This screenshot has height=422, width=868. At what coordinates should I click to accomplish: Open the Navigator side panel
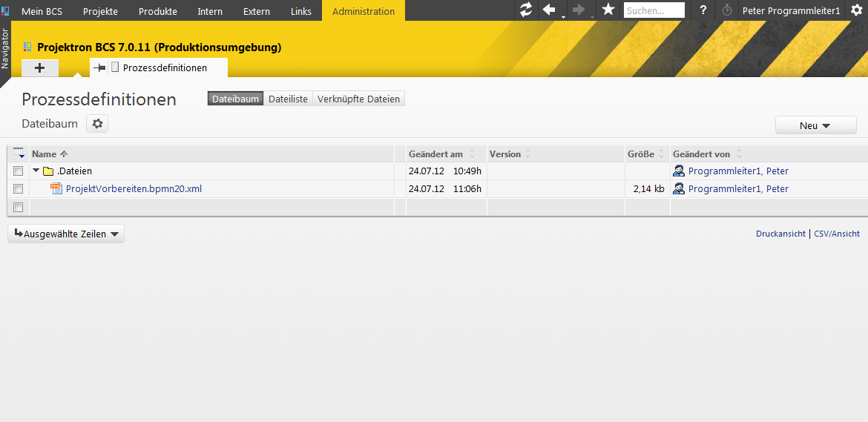point(5,50)
